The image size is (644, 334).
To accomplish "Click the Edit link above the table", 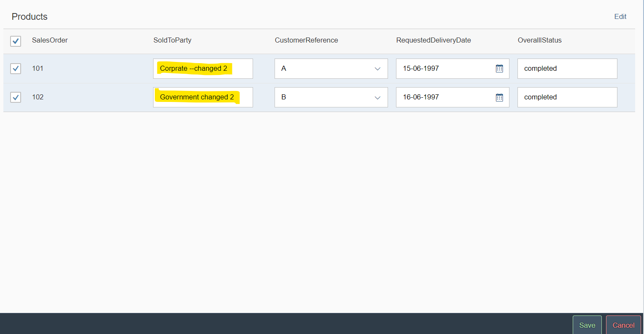I will tap(620, 16).
